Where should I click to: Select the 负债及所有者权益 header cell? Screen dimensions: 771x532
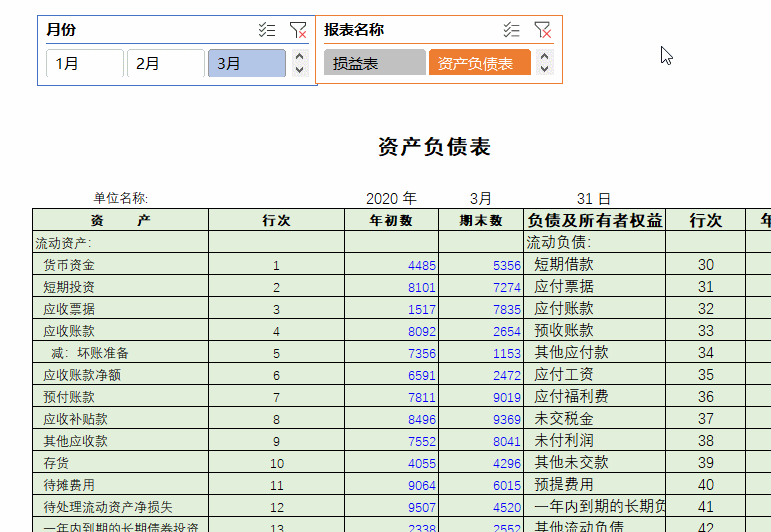tap(594, 220)
